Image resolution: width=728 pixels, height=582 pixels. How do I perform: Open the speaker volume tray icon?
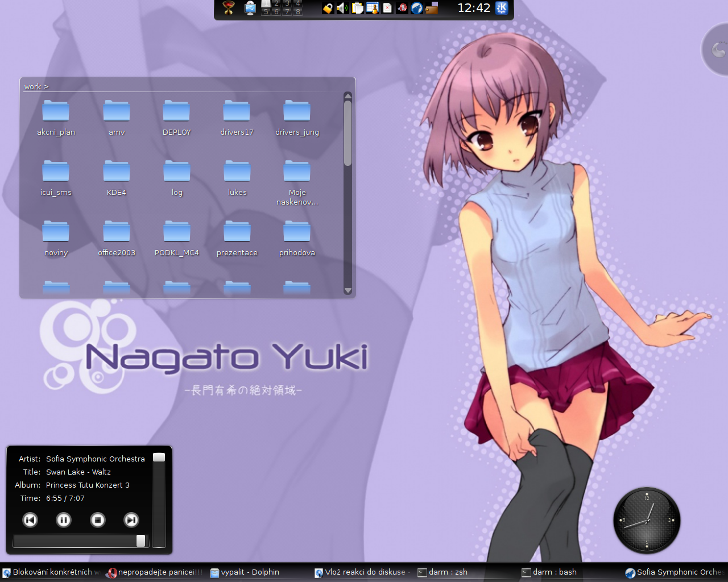click(x=342, y=8)
